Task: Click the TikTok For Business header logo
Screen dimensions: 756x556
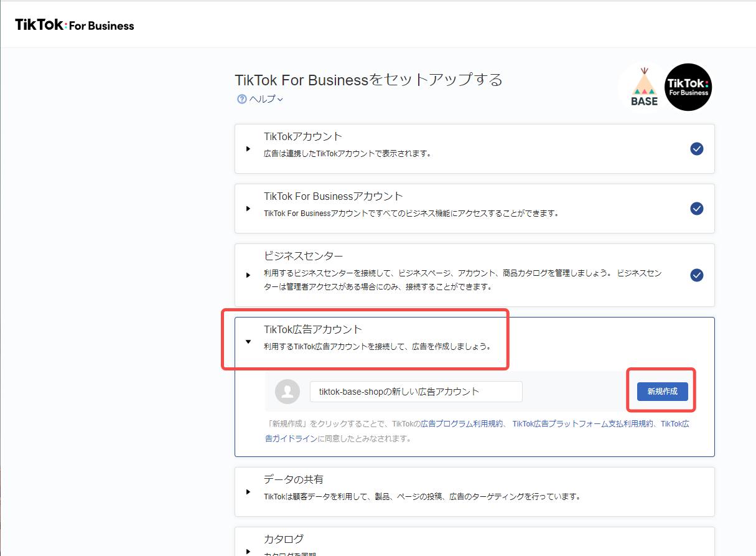Action: [75, 25]
